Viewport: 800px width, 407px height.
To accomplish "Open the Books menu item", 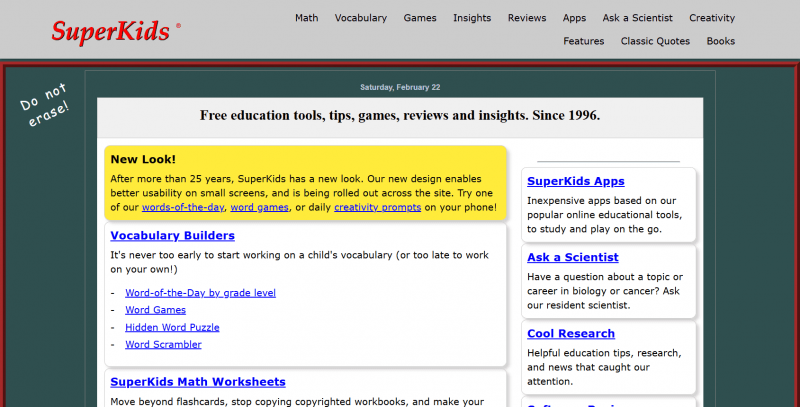I will click(721, 42).
